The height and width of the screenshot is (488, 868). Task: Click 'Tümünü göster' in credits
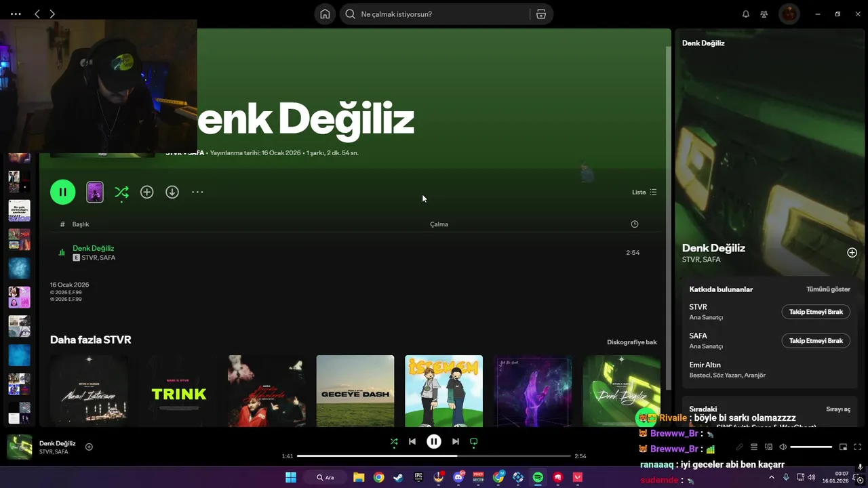click(x=828, y=289)
